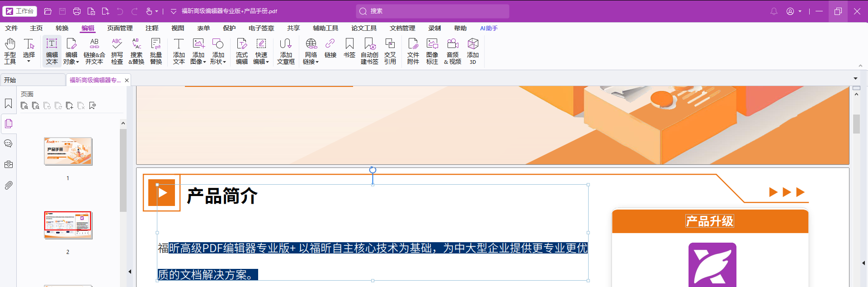Open 搜索&替换 search and replace
Image resolution: width=868 pixels, height=287 pixels.
[x=136, y=51]
